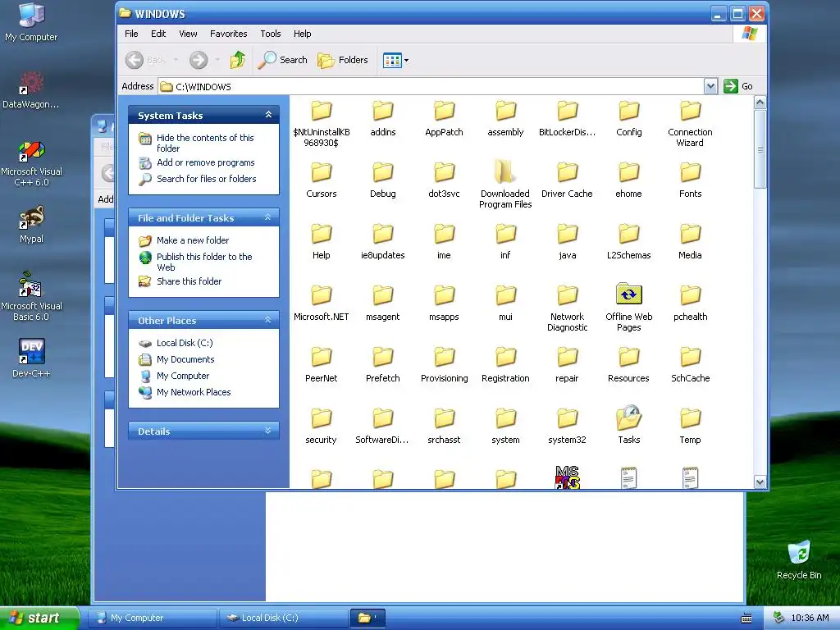Open the Cursors folder
Viewport: 840px width, 630px height.
pyautogui.click(x=321, y=181)
